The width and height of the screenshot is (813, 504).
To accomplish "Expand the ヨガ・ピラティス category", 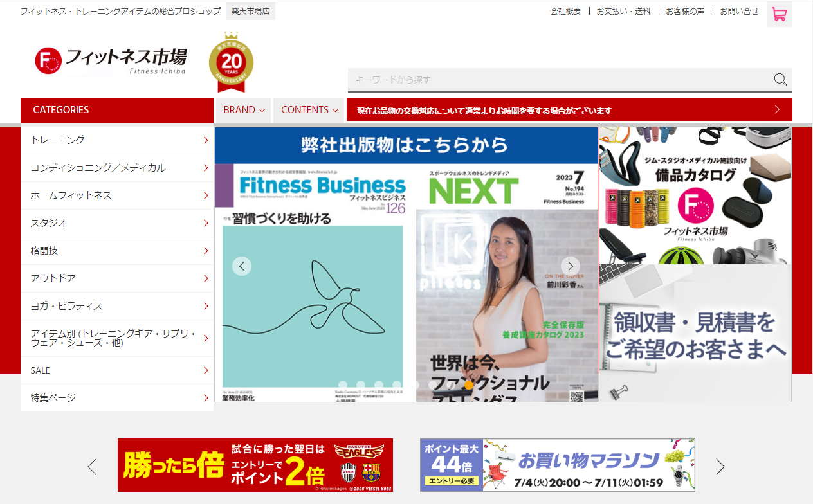I will tap(117, 306).
